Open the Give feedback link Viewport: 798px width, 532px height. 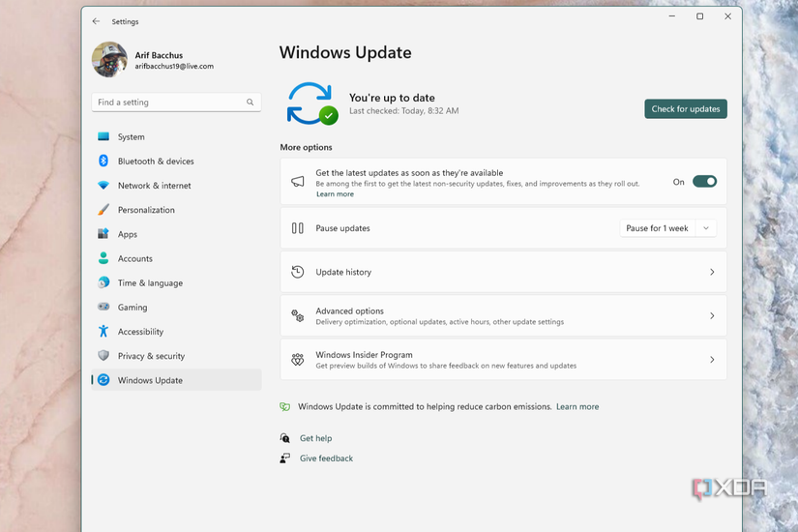click(326, 458)
